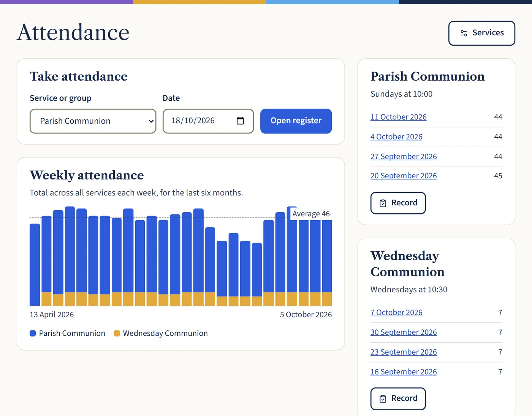
Task: Open the 7 October 2026 attendance link
Action: (x=396, y=313)
